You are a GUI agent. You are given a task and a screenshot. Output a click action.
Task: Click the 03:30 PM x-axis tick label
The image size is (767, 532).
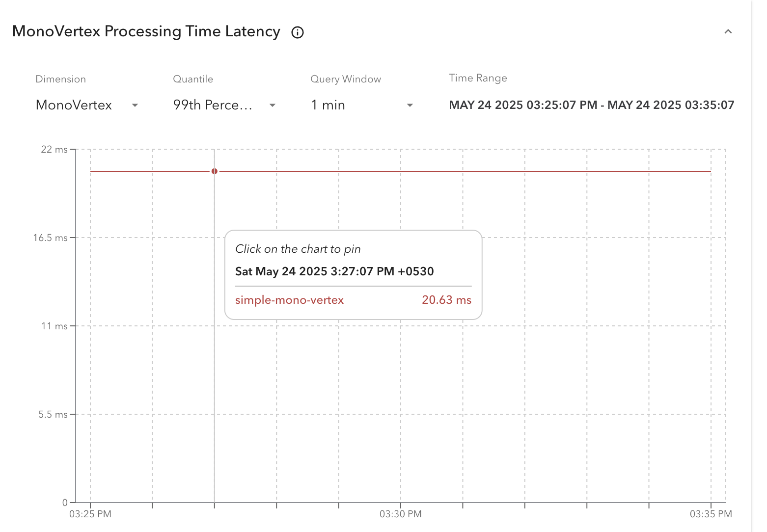[401, 514]
